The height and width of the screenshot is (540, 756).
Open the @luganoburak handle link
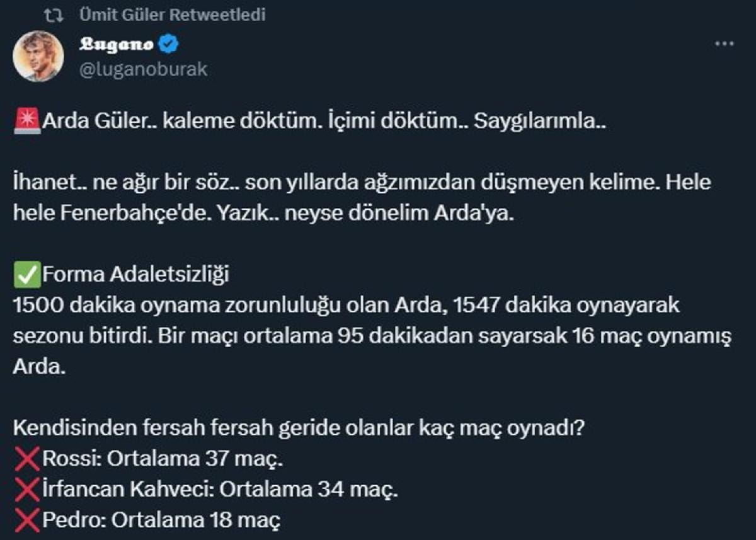(144, 69)
